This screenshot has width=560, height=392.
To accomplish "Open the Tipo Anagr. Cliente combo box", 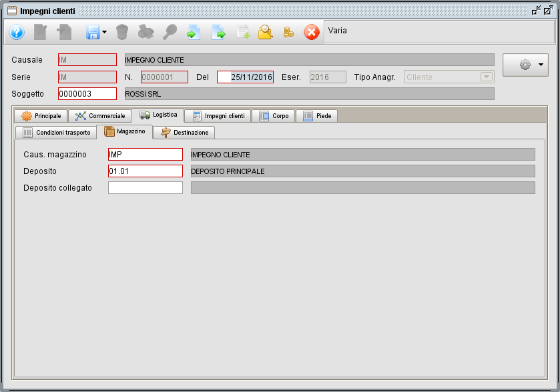I will (448, 77).
